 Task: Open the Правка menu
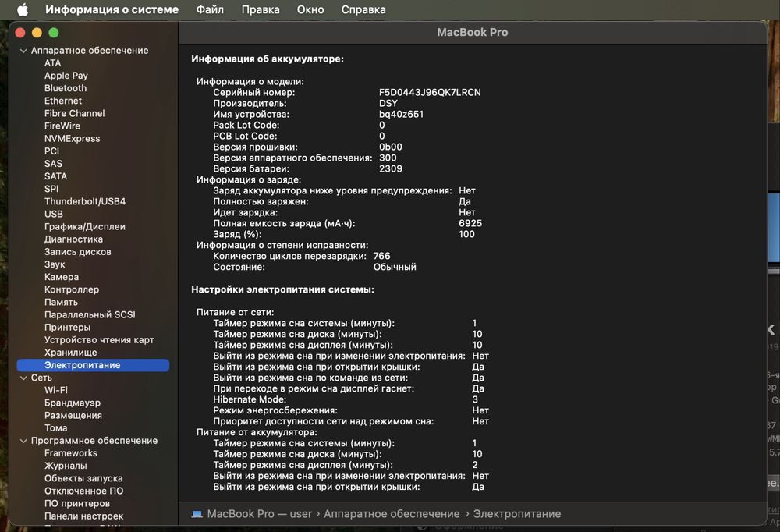click(261, 9)
